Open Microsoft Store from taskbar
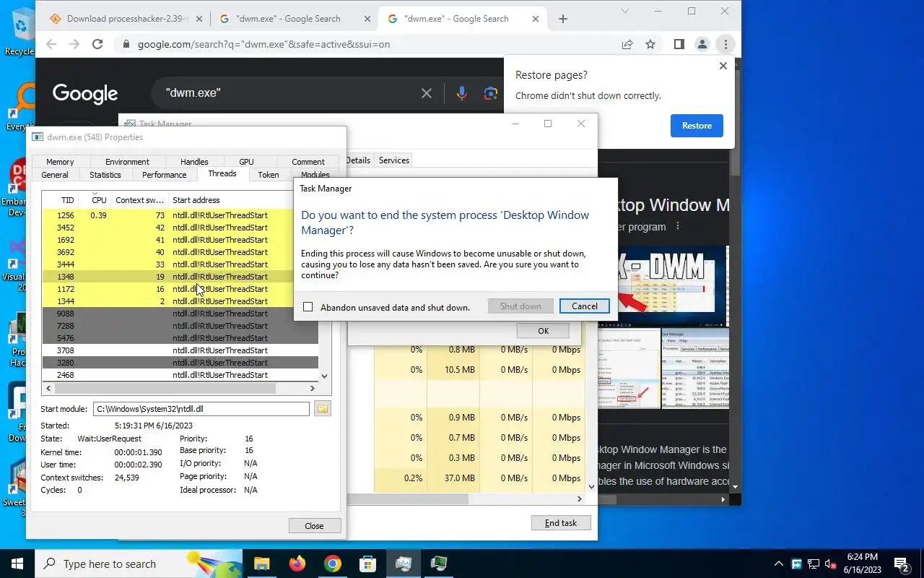The height and width of the screenshot is (578, 924). [x=367, y=564]
